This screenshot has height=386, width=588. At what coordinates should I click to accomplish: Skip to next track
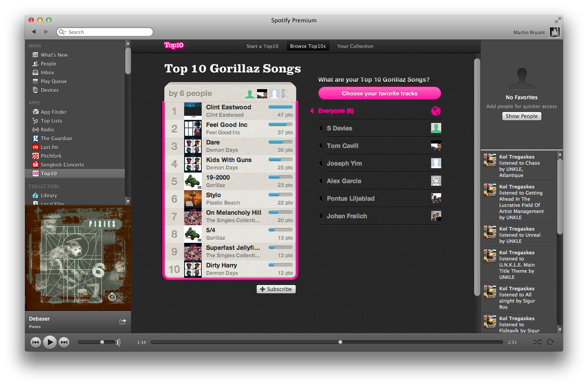(64, 342)
